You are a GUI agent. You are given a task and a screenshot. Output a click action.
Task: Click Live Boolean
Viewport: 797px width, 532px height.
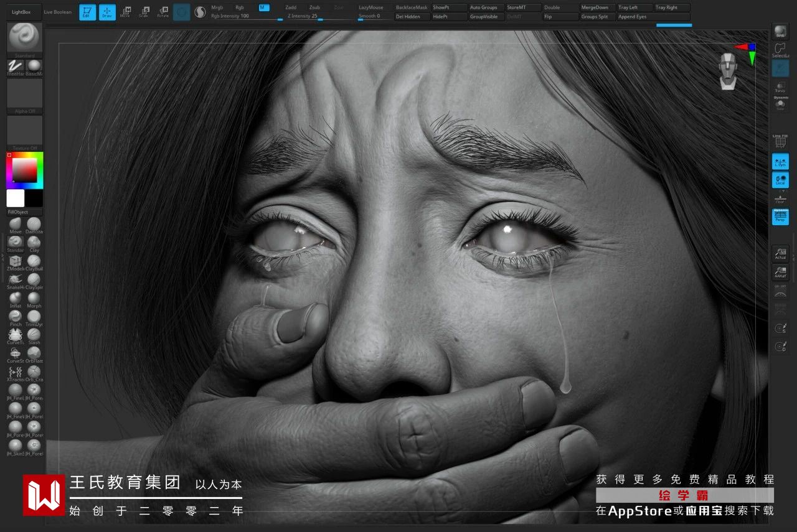pos(58,12)
